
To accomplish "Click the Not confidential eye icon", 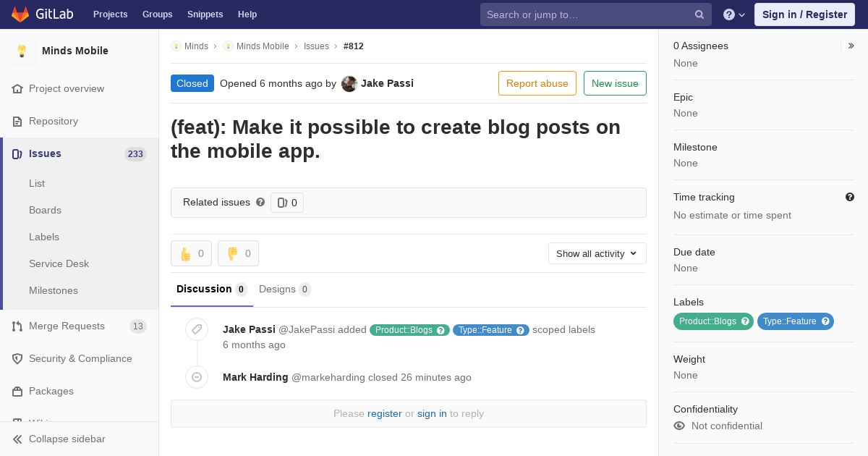I will click(679, 426).
